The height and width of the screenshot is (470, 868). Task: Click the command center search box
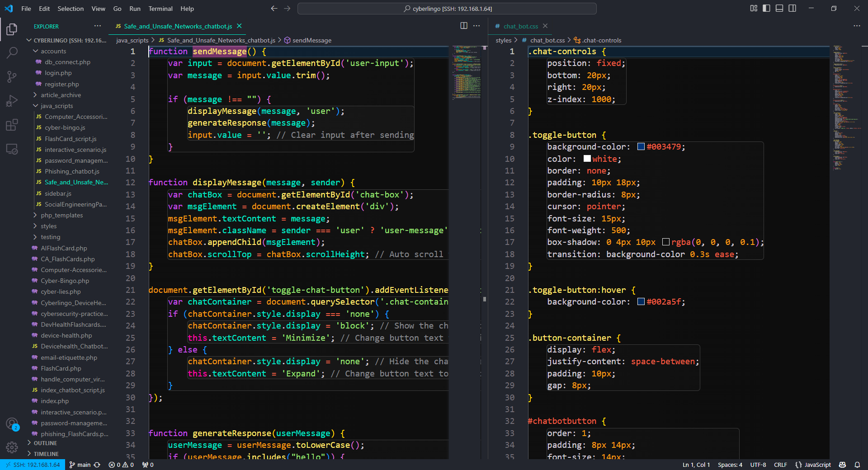click(x=447, y=9)
